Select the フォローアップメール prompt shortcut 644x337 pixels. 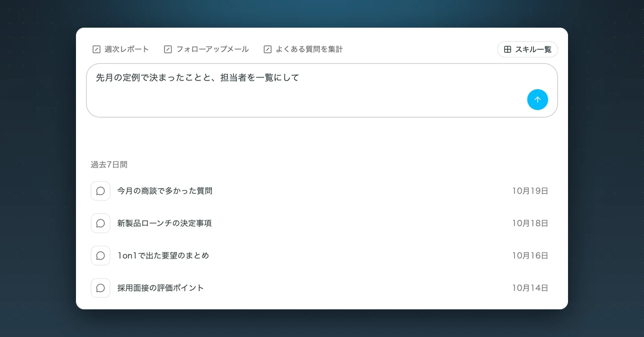206,49
